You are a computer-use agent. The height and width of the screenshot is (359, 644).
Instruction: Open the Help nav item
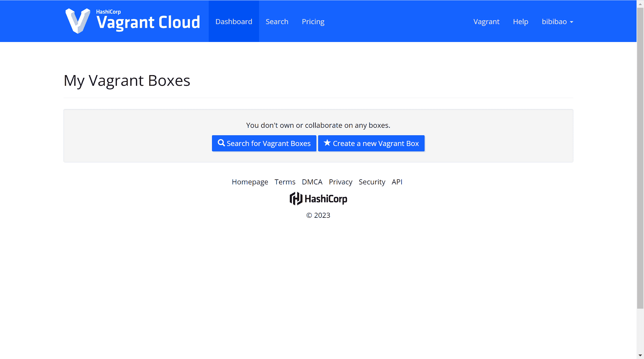click(x=521, y=21)
